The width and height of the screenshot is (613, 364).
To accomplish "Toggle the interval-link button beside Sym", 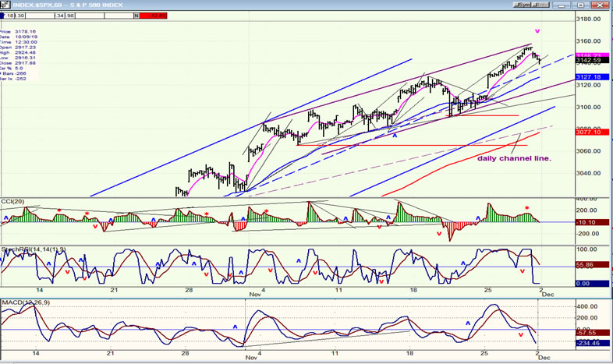I will point(540,5).
